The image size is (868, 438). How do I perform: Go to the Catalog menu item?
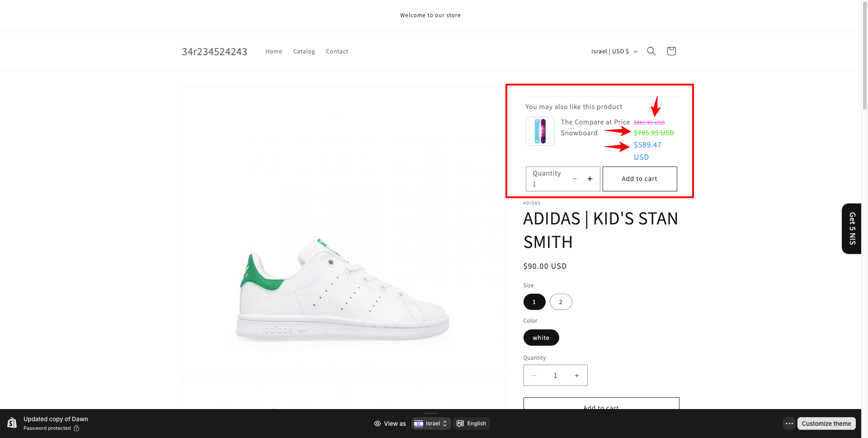pos(304,52)
